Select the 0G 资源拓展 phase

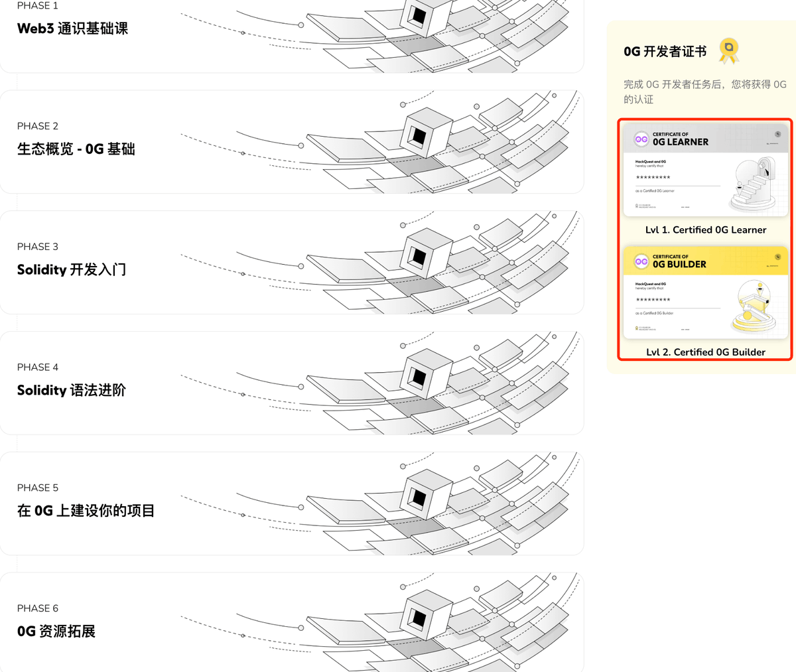[292, 622]
